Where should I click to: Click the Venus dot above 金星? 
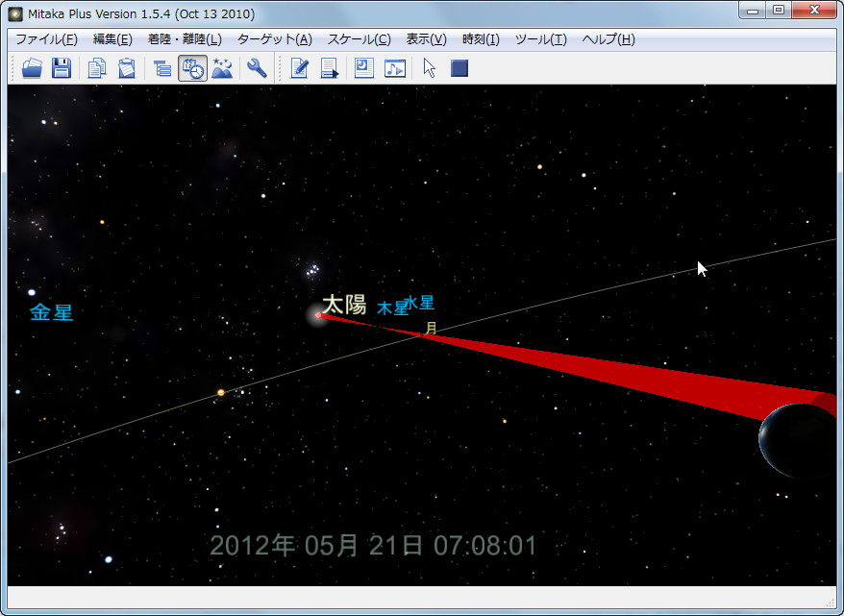[x=32, y=293]
